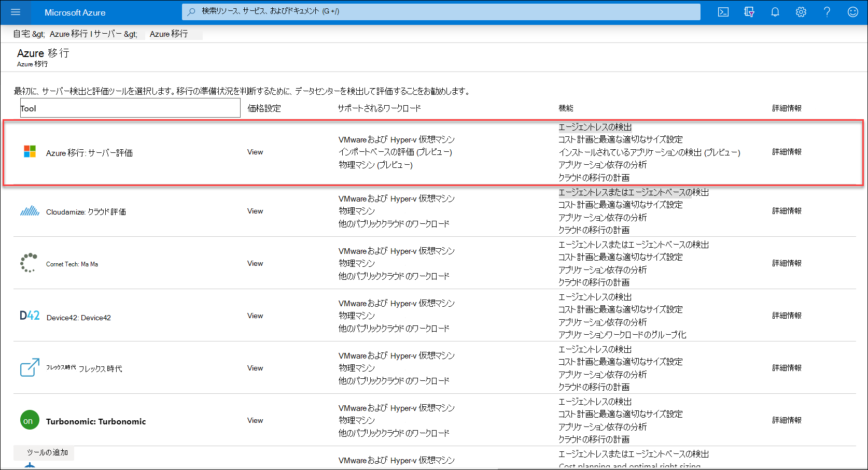Select Turbonomic: Turbonomic tool name
This screenshot has width=868, height=470.
coord(96,421)
